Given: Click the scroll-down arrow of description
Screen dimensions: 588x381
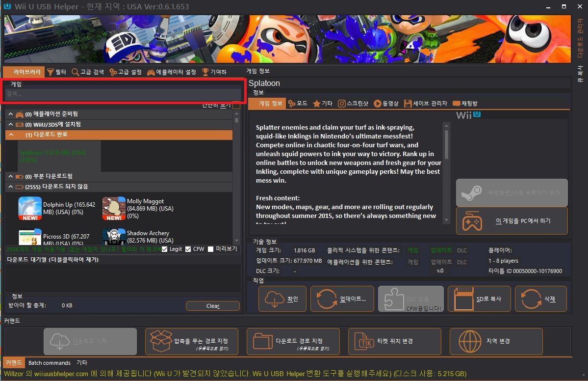Looking at the screenshot, I should (x=446, y=220).
